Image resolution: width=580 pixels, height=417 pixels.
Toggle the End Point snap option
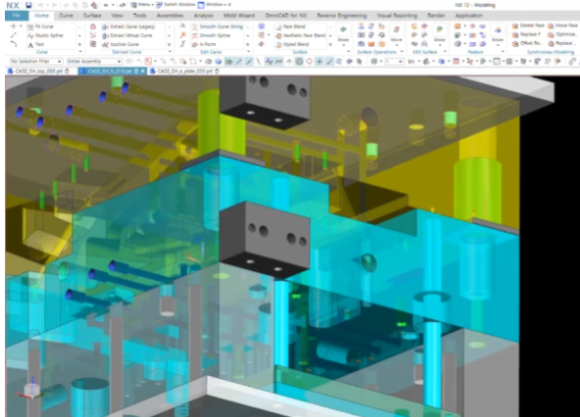click(x=239, y=61)
